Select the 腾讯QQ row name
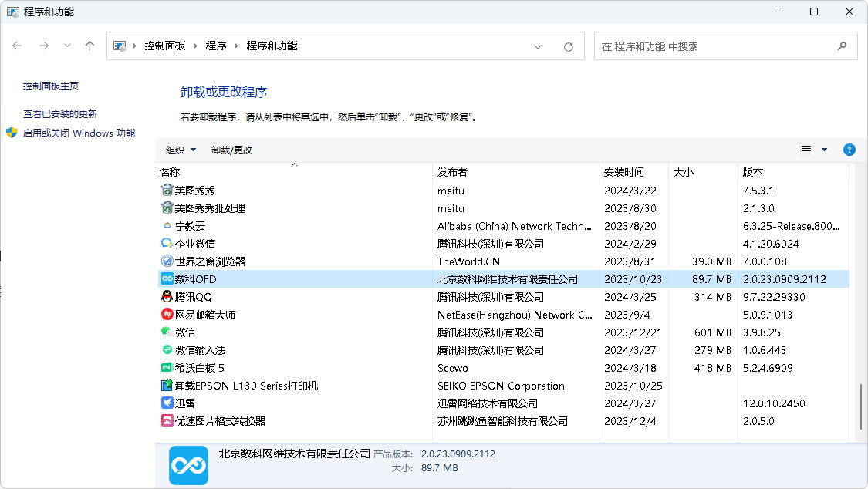868x489 pixels. click(193, 297)
